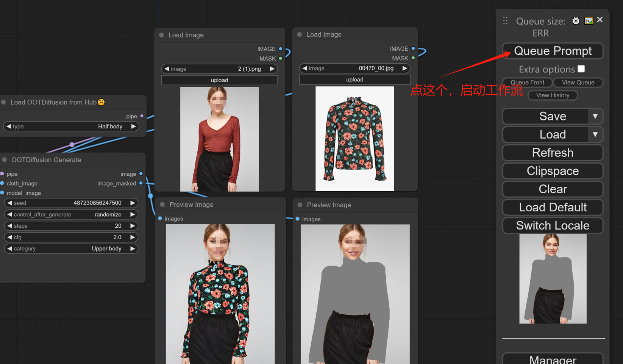Open the View Queue list
The height and width of the screenshot is (364, 623).
[578, 82]
